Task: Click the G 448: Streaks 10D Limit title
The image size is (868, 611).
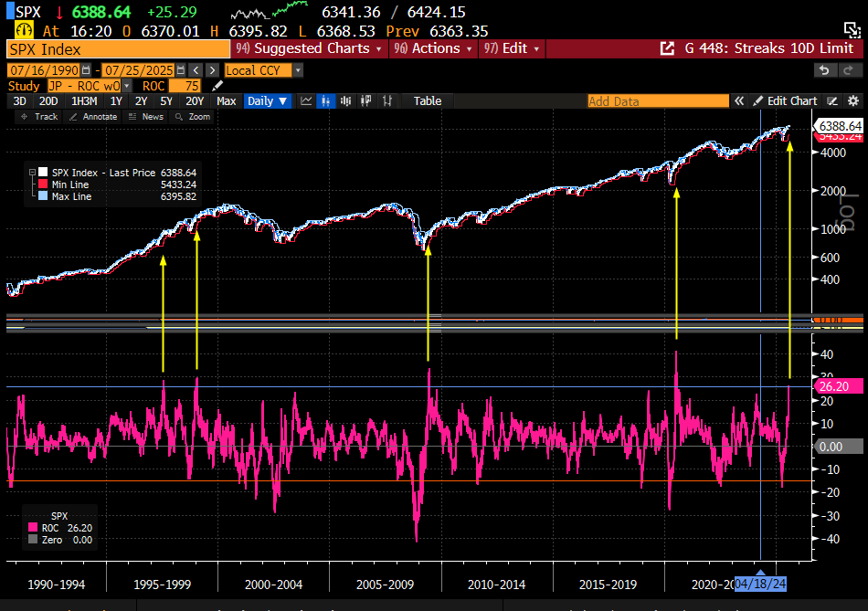Action: point(769,48)
